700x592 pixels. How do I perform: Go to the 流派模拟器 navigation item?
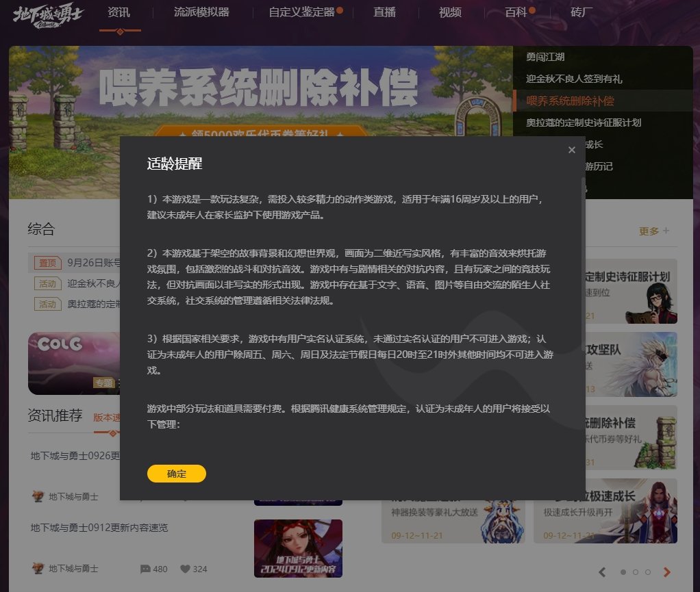201,12
